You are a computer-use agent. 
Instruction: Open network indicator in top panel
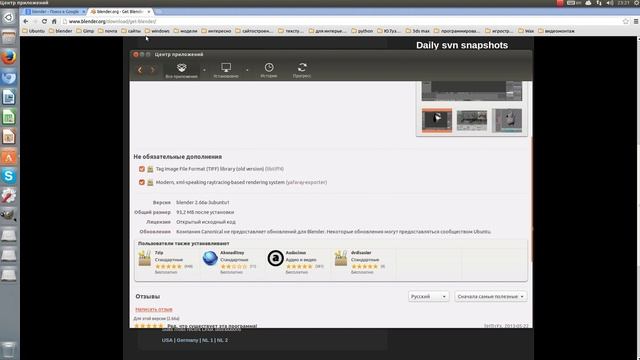click(599, 3)
